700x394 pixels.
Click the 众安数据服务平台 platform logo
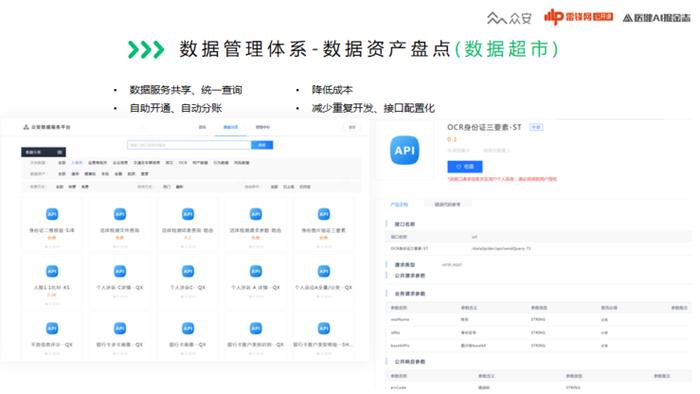point(46,127)
